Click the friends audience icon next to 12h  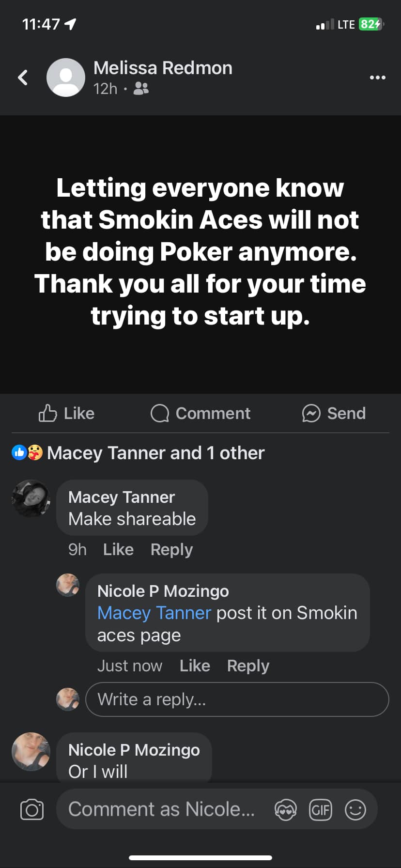coord(140,89)
